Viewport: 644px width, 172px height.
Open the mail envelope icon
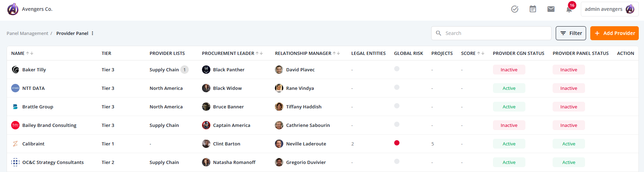coord(551,9)
